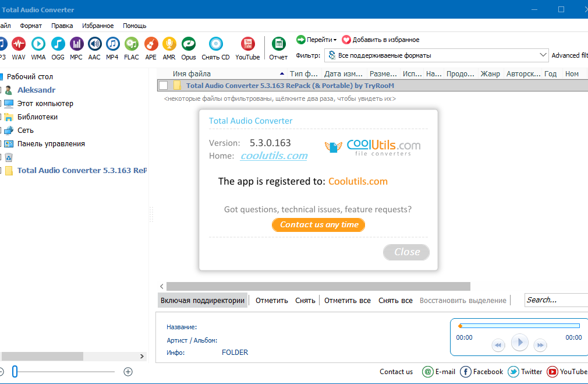Select Панель управления in the tree
Screen dimensions: 588x384
click(x=51, y=144)
